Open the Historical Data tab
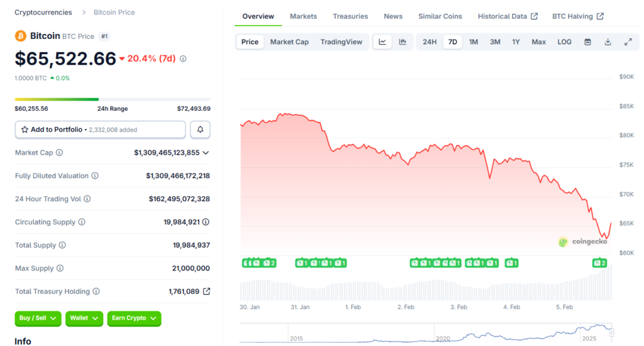 click(x=507, y=16)
